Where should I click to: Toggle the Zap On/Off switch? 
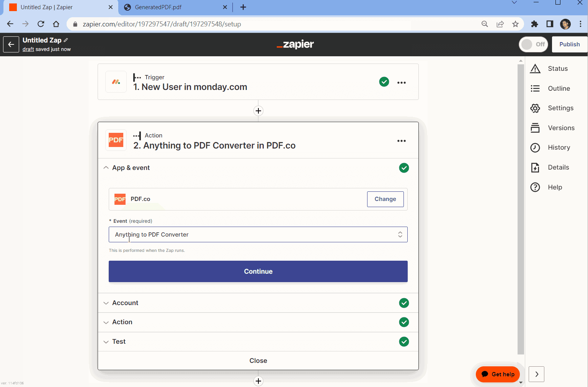[x=533, y=44]
